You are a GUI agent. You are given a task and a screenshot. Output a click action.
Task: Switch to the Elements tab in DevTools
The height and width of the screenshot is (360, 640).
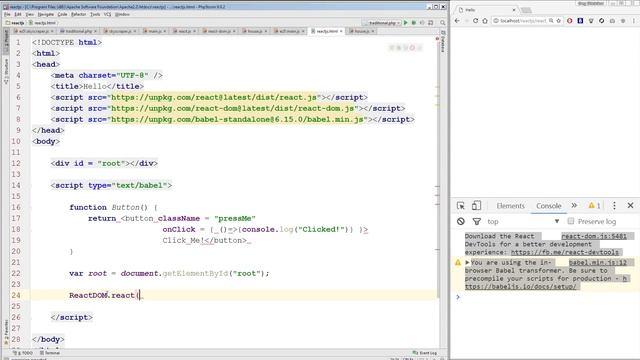tap(510, 206)
